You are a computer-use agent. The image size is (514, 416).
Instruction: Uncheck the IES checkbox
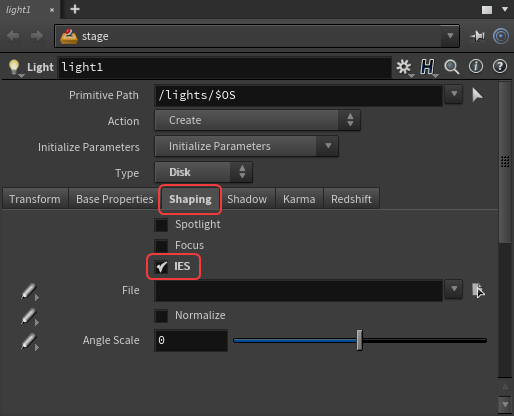[x=161, y=267]
